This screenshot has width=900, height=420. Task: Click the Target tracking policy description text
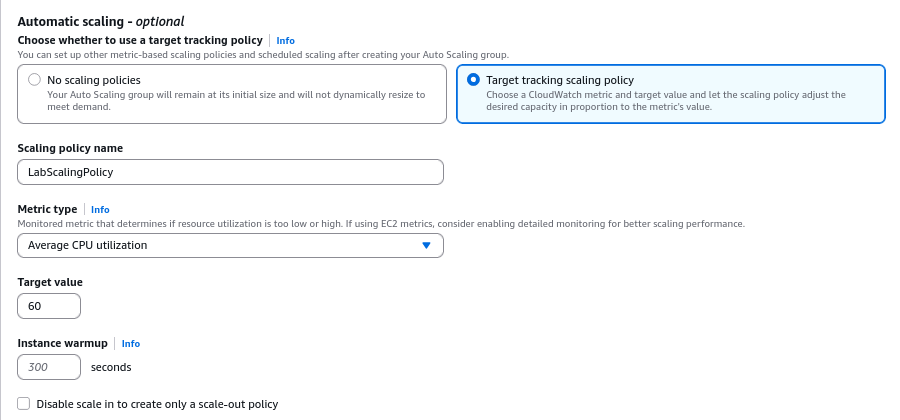click(x=665, y=100)
